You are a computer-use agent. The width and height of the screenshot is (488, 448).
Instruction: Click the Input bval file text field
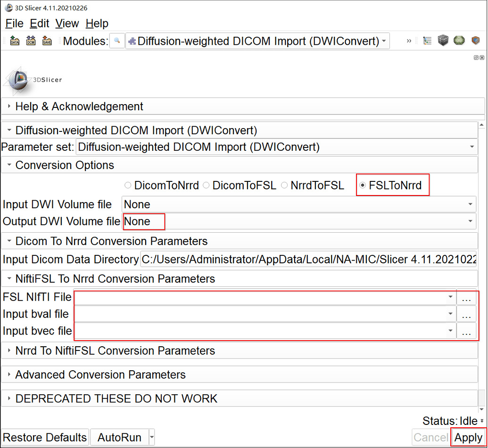pos(262,314)
